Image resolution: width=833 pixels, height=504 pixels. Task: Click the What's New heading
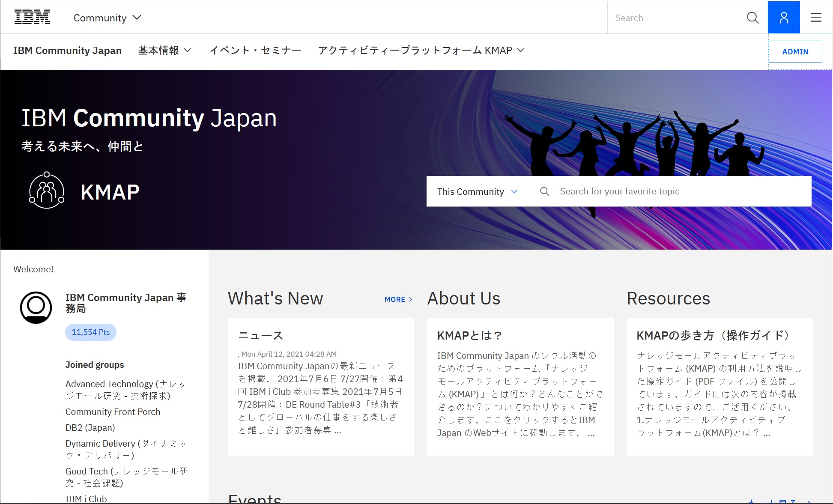point(275,298)
